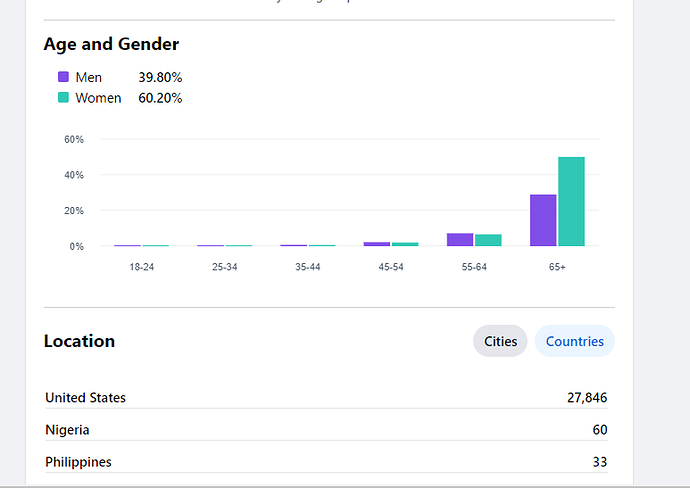Screen dimensions: 690x488
Task: Click the 35-44 age group label
Action: coord(307,267)
